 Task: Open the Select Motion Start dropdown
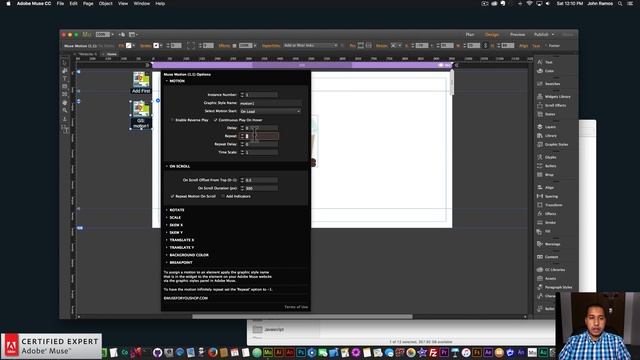pyautogui.click(x=270, y=111)
